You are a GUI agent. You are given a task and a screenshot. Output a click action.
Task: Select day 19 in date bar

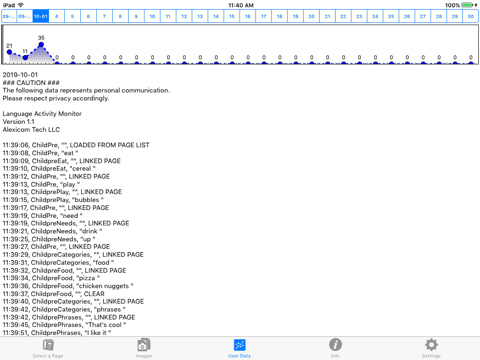click(296, 16)
